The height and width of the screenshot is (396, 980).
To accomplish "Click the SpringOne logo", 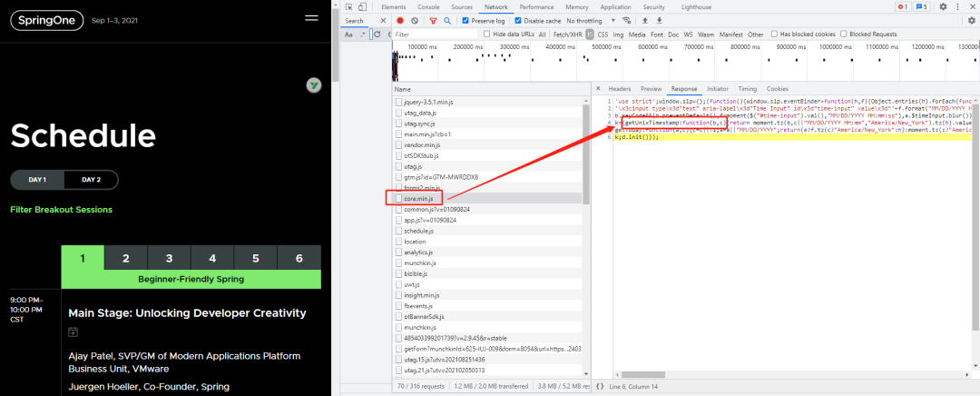I will point(47,21).
